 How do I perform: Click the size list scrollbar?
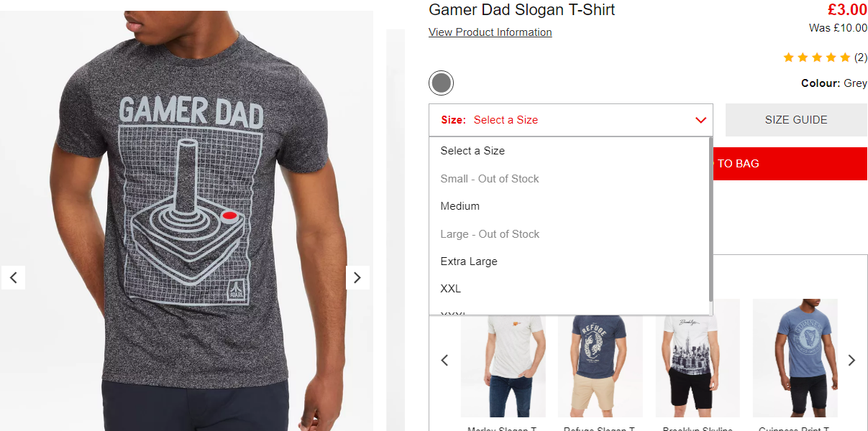point(711,220)
